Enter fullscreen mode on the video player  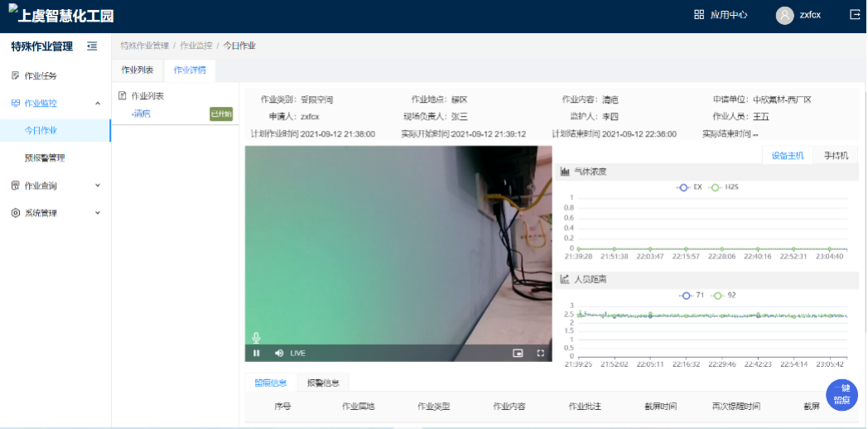(x=541, y=353)
